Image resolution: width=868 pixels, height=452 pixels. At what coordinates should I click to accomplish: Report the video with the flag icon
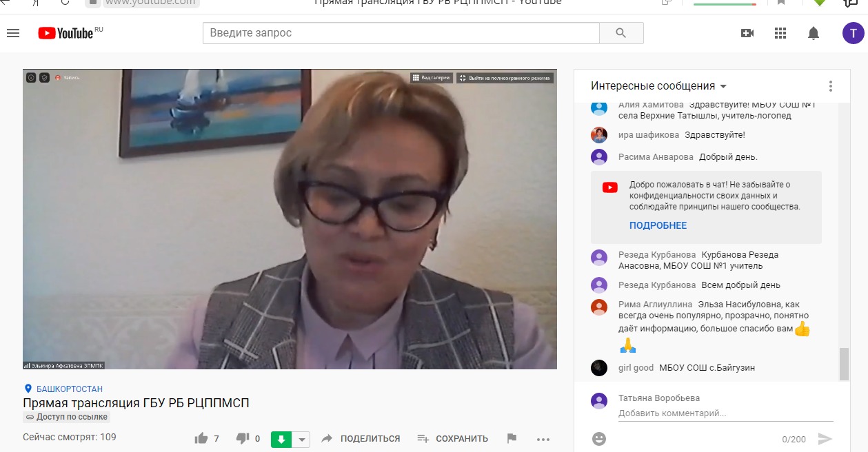pyautogui.click(x=512, y=438)
